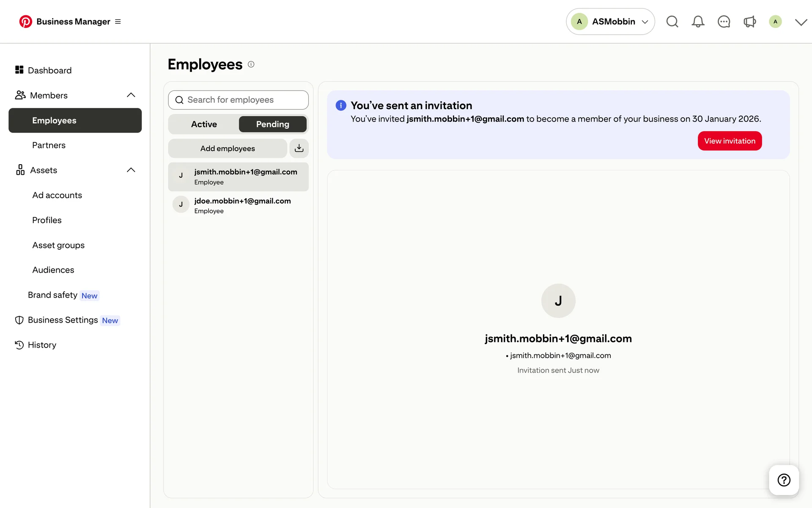The image size is (812, 508).
Task: Open the notifications bell
Action: pos(698,22)
